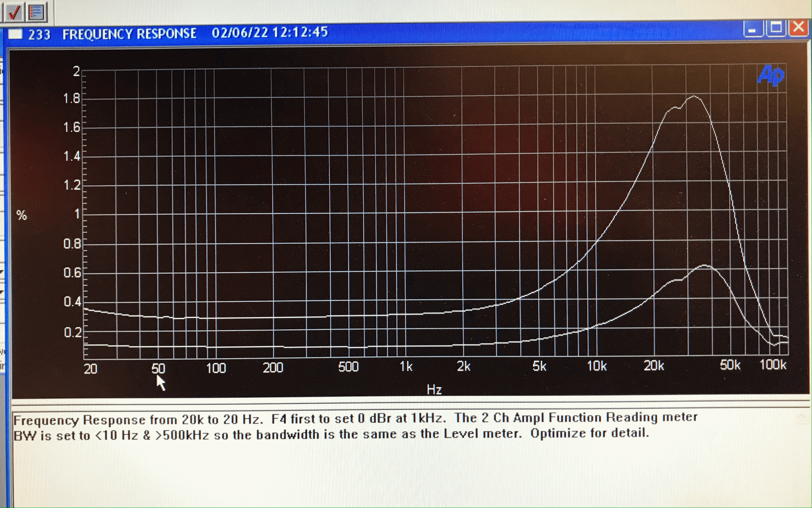
Task: Maximize the Frequency Response window
Action: [x=776, y=28]
